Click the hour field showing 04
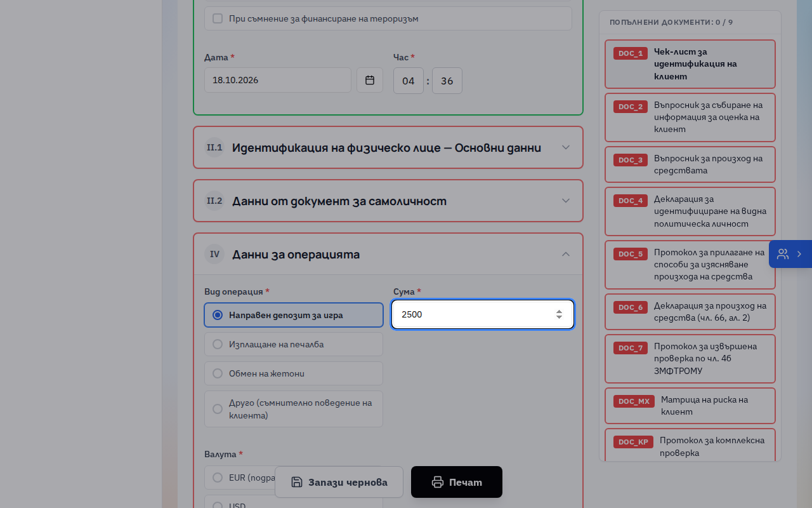This screenshot has height=508, width=812. point(409,81)
